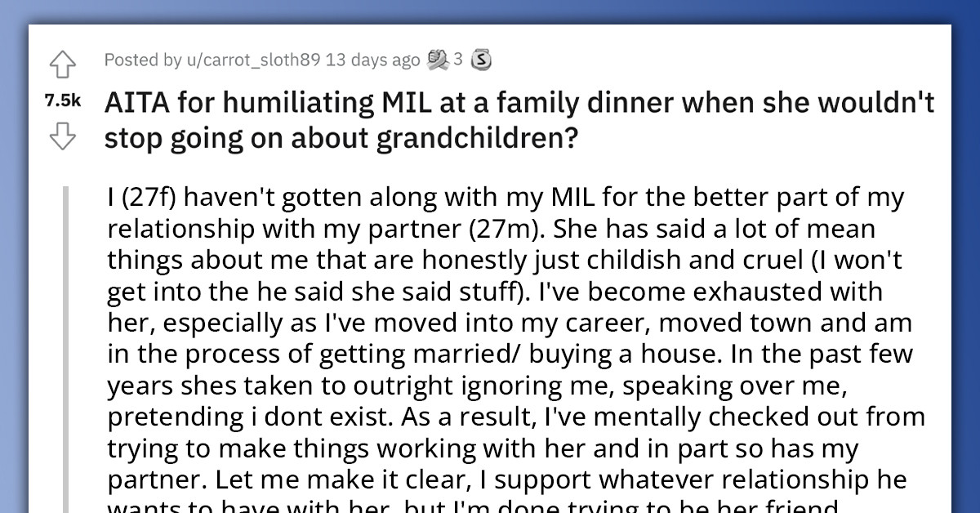View details of the handshake award
The image size is (980, 513).
(439, 59)
